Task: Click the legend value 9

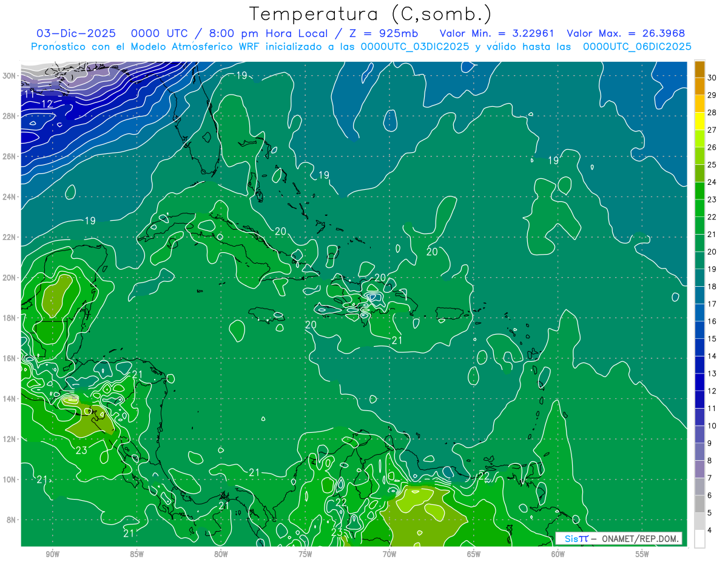Action: point(710,443)
